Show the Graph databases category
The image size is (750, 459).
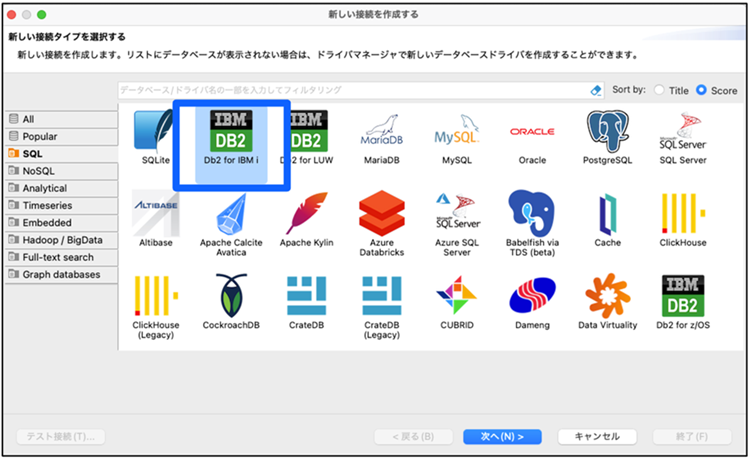click(60, 274)
